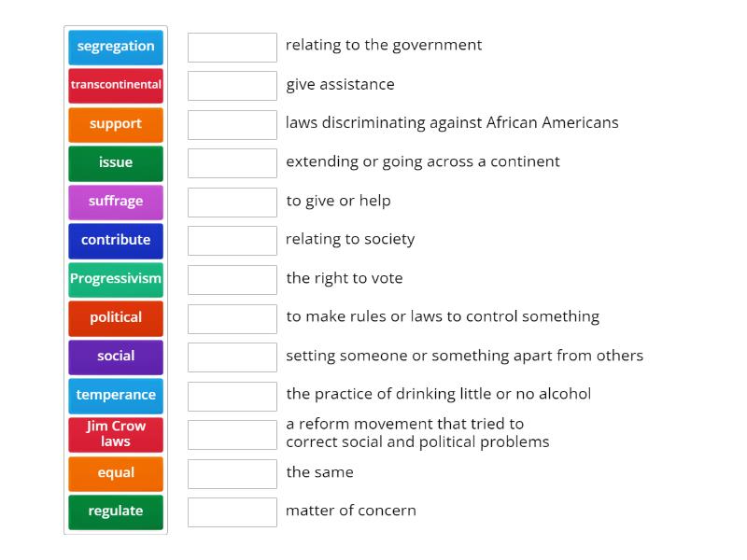Click the empty box next to 'the same'

(233, 472)
